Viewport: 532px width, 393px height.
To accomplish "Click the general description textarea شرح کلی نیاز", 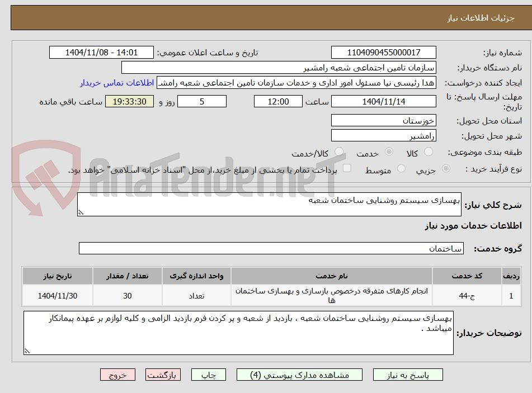I will tap(269, 205).
